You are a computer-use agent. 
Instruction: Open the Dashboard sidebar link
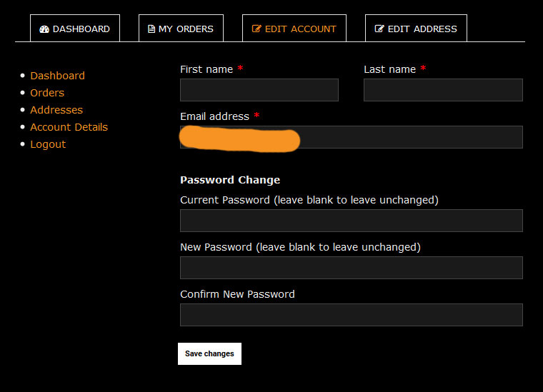(57, 76)
